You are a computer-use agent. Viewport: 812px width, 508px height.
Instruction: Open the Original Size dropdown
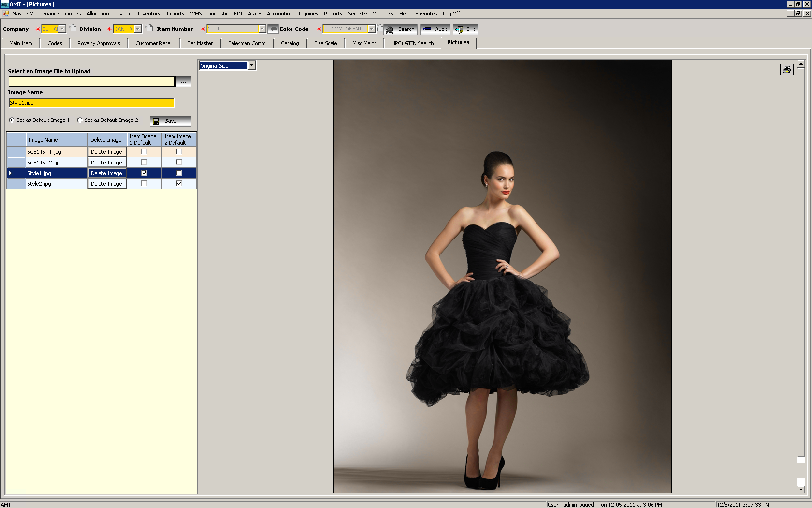click(x=251, y=65)
